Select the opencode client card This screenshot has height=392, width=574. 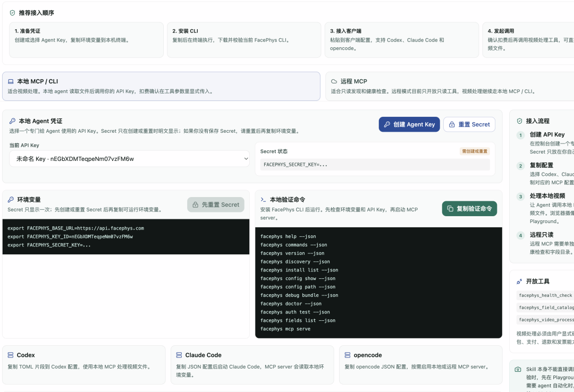pyautogui.click(x=420, y=365)
